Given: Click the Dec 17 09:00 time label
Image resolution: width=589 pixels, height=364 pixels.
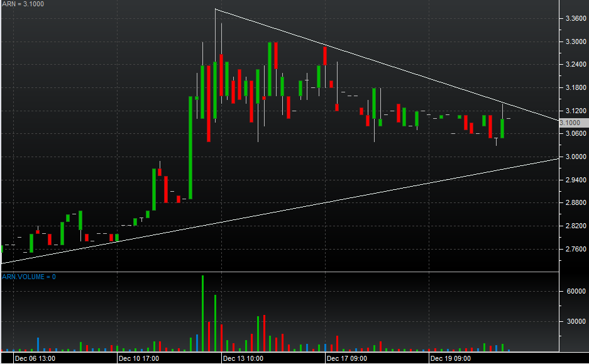Looking at the screenshot, I should pyautogui.click(x=346, y=358).
